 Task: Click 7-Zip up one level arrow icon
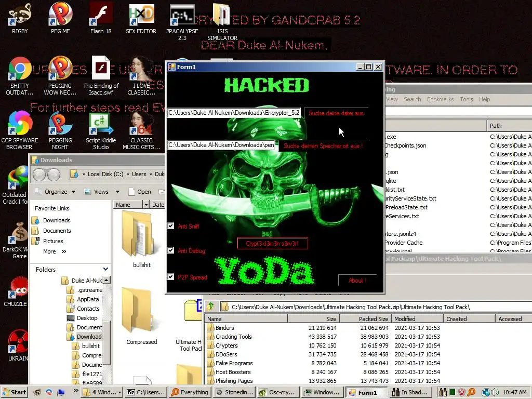[211, 307]
